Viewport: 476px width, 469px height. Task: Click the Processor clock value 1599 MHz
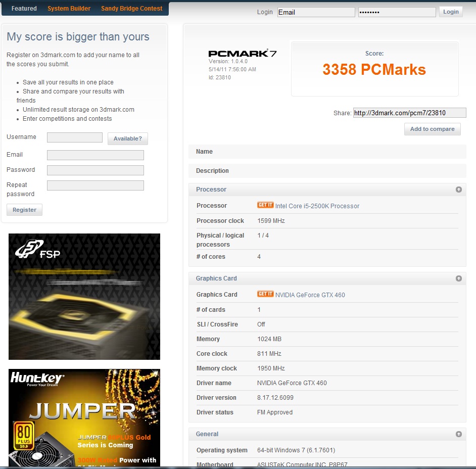click(271, 221)
